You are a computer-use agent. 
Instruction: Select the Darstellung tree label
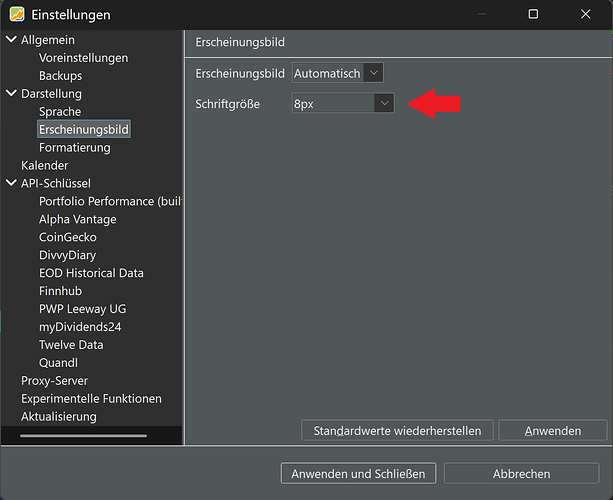[x=51, y=94]
